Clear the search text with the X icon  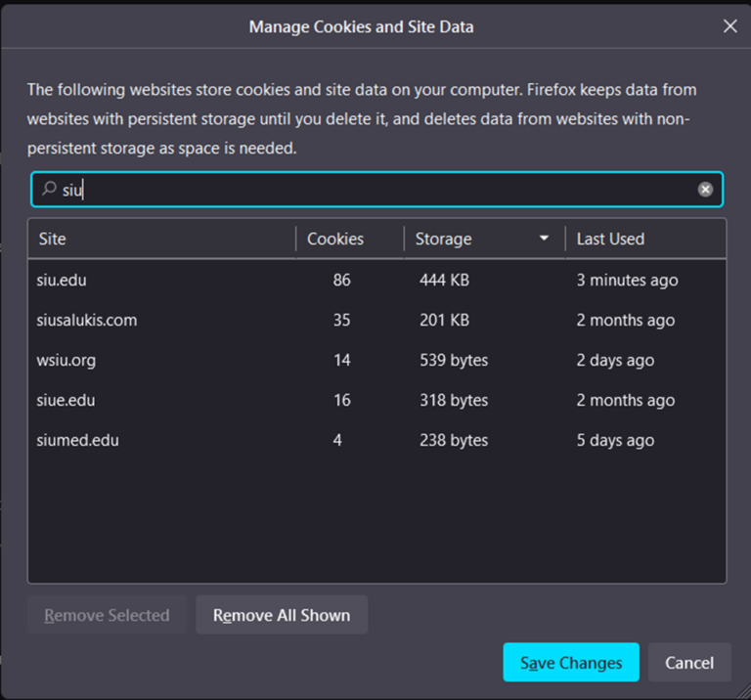(x=705, y=190)
